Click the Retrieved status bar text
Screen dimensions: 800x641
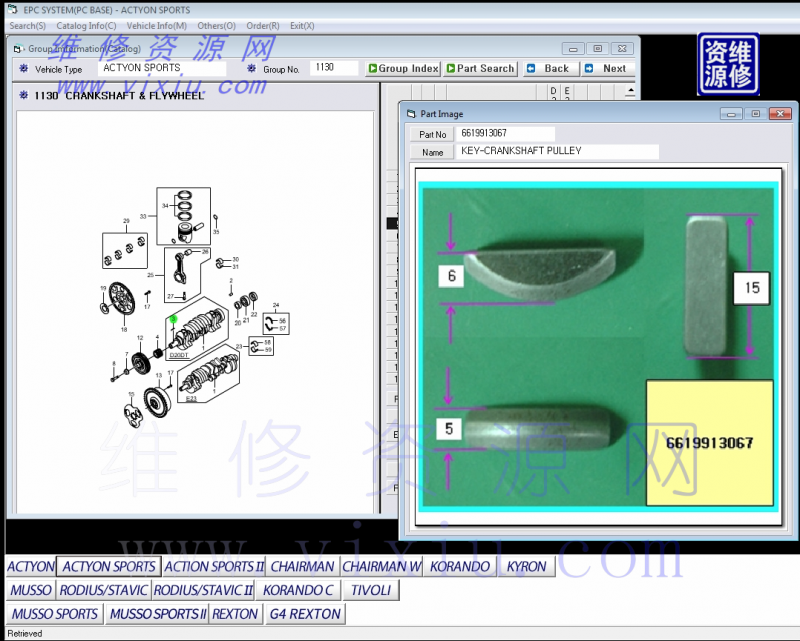[25, 633]
